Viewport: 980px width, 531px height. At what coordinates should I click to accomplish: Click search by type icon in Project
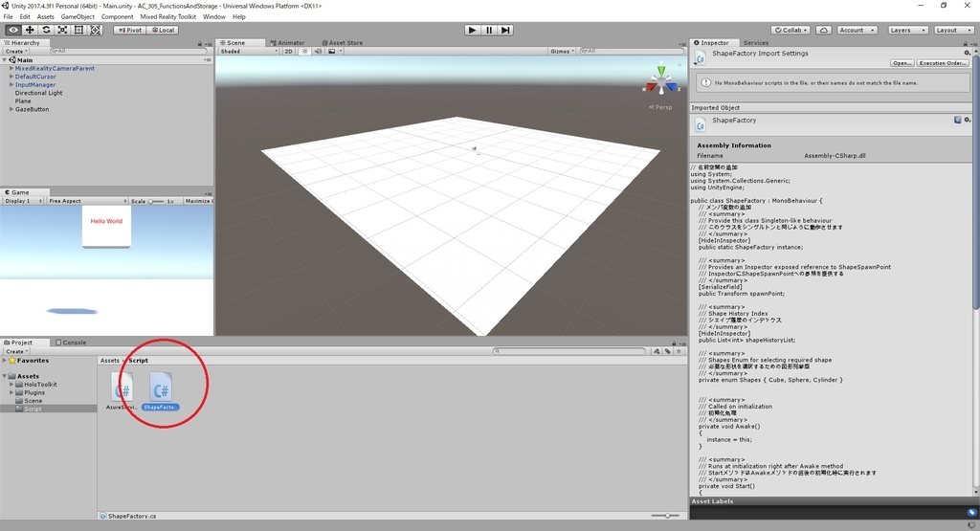[657, 351]
